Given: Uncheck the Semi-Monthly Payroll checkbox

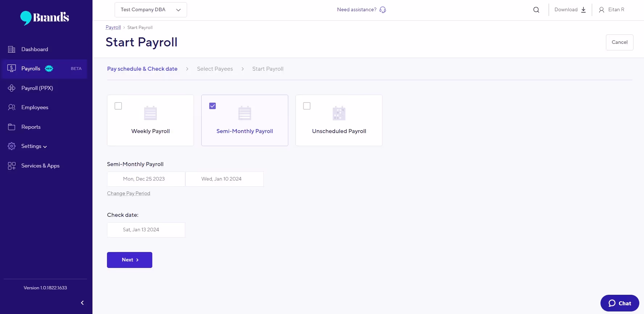Looking at the screenshot, I should point(212,106).
